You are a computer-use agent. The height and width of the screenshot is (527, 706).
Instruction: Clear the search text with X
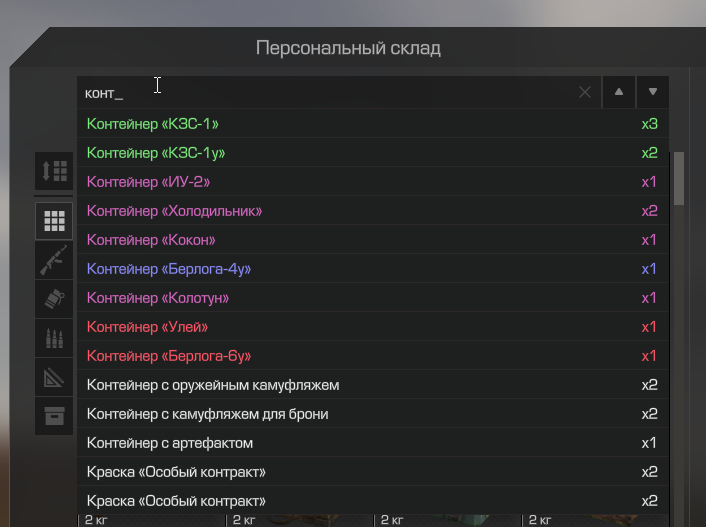coord(585,92)
